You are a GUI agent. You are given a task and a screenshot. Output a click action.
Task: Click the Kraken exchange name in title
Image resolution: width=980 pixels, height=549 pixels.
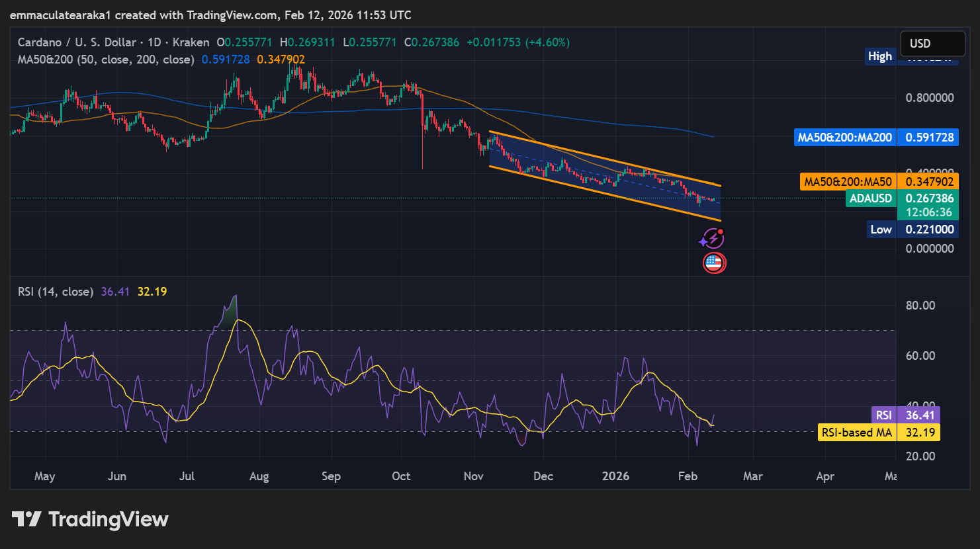[x=191, y=42]
